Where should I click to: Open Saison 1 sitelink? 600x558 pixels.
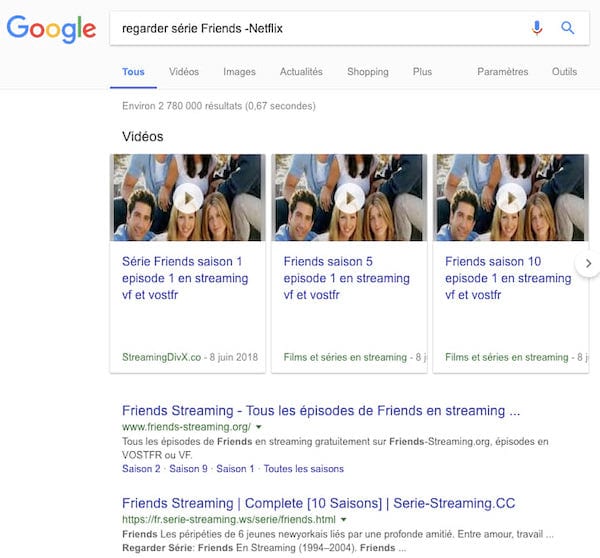pyautogui.click(x=235, y=469)
